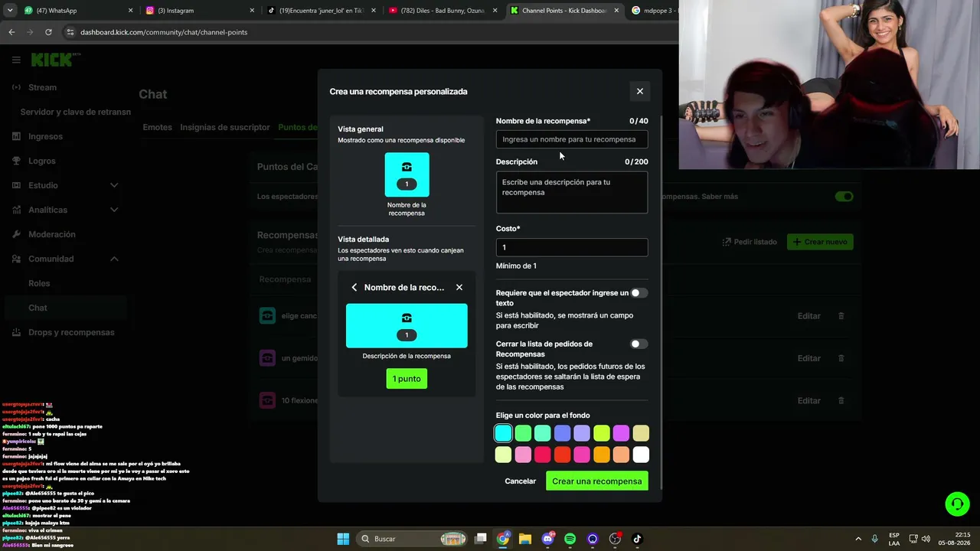This screenshot has height=551, width=980.
Task: Open the Kick sidebar hamburger menu
Action: pos(16,60)
